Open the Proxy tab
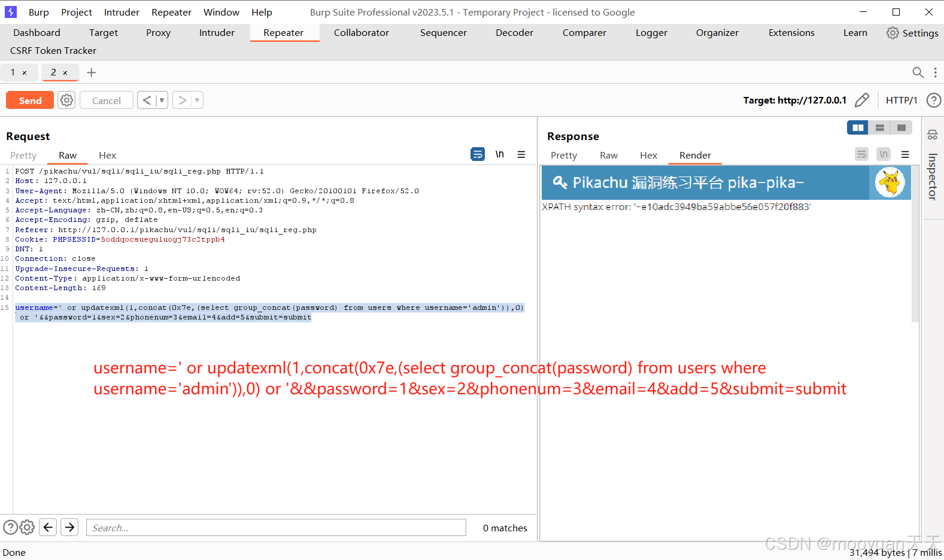This screenshot has height=560, width=944. tap(158, 33)
